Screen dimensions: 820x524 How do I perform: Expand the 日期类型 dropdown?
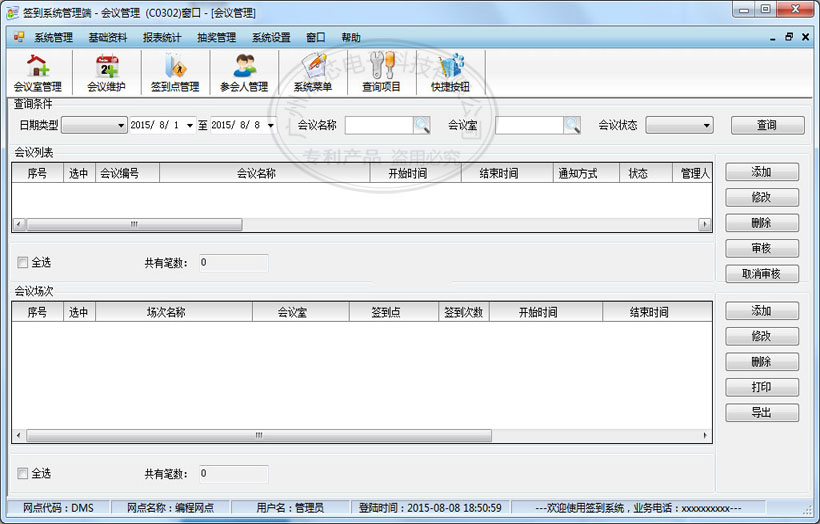point(119,126)
